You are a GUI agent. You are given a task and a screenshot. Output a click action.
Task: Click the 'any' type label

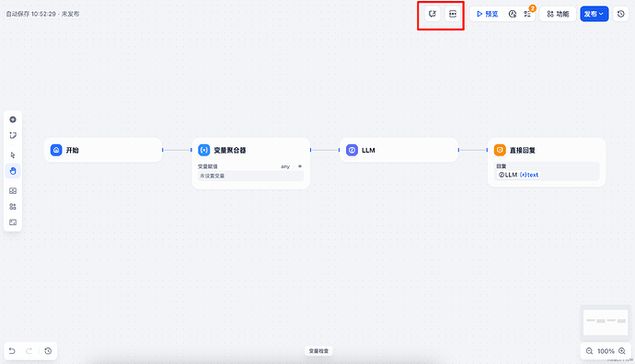pos(285,166)
